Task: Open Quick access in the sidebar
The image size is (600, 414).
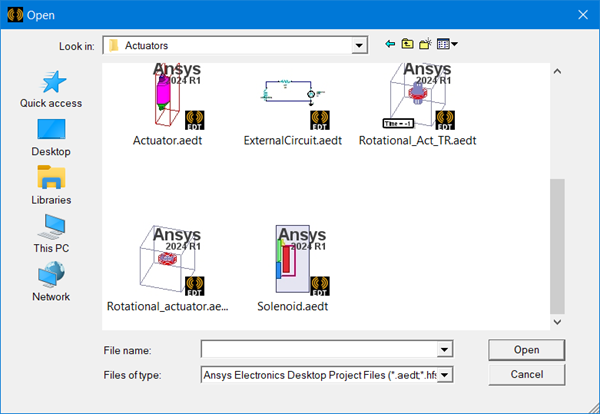Action: pos(51,90)
